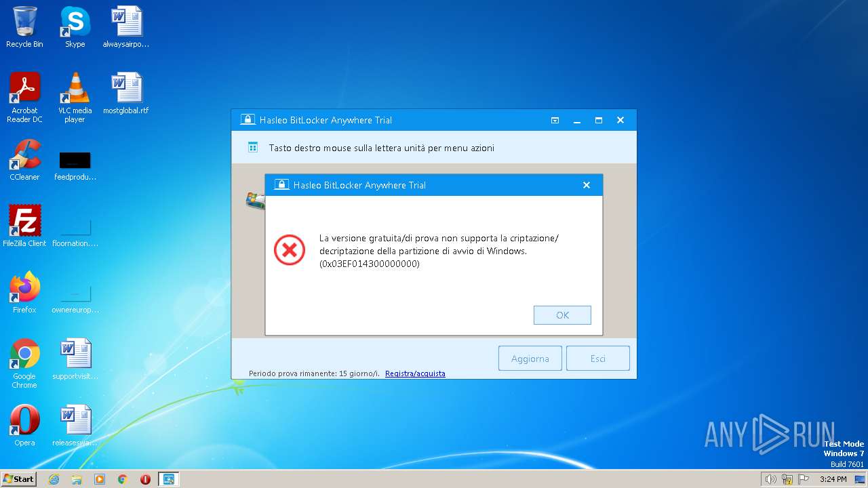The width and height of the screenshot is (868, 488).
Task: Select Acrobat Reader DC shortcut
Action: click(x=24, y=98)
